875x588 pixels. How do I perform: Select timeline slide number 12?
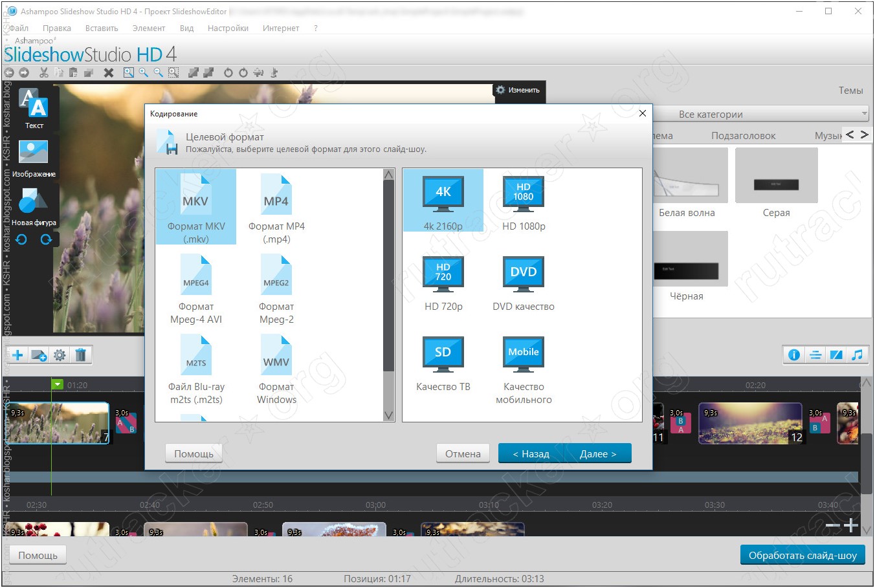751,424
